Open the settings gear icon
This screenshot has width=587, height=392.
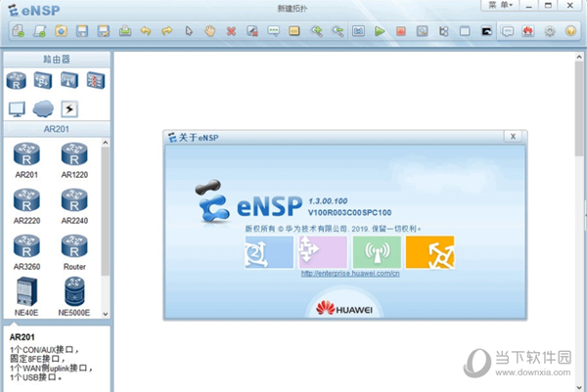(550, 30)
